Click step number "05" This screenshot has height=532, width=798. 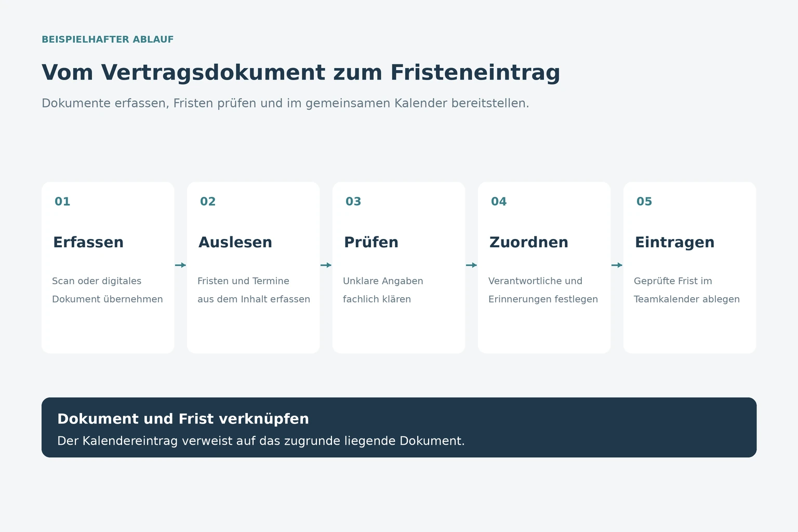(644, 202)
